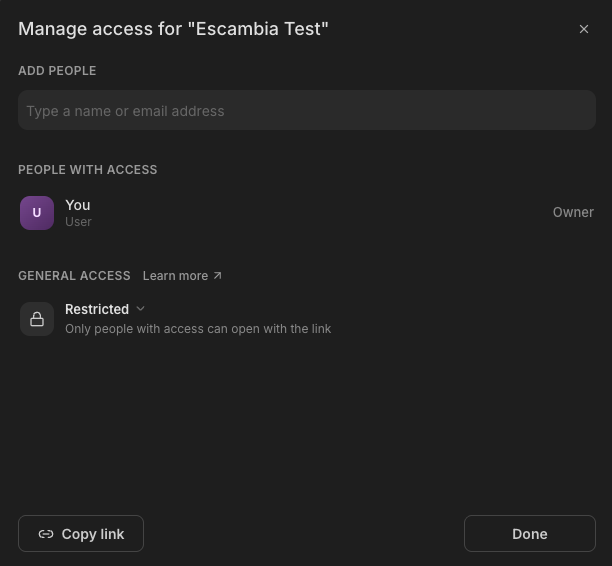Click the GENERAL ACCESS heading
The image size is (612, 566).
click(x=74, y=276)
